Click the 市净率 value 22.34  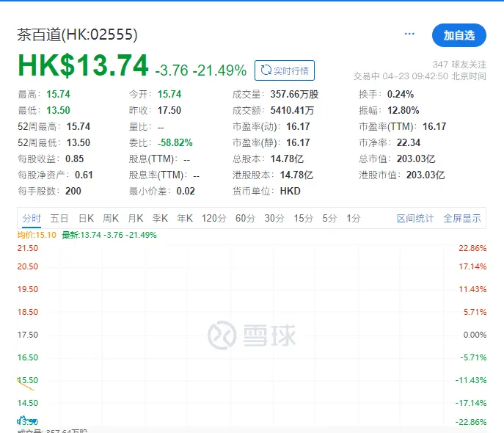(x=409, y=142)
